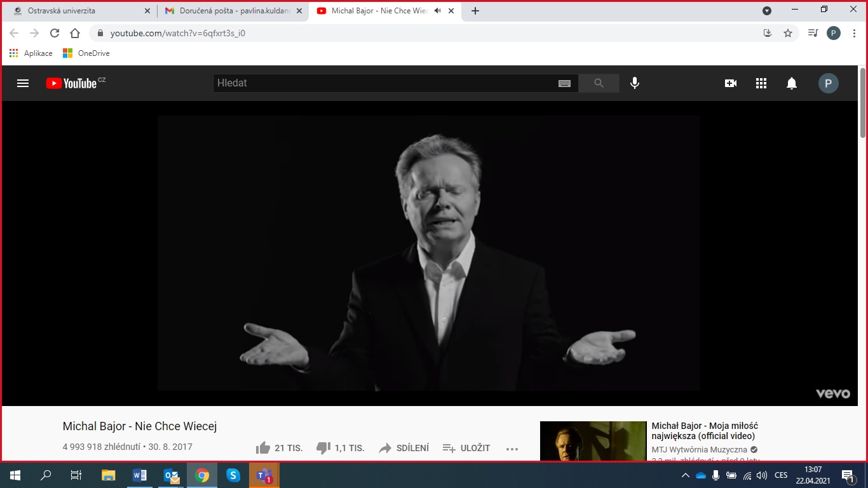Open the volume control in system tray

coord(762,475)
